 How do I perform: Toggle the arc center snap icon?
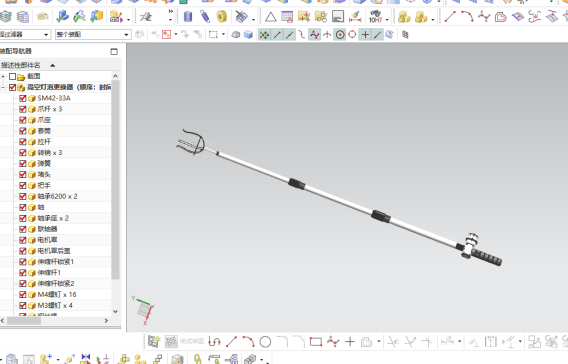tap(340, 35)
